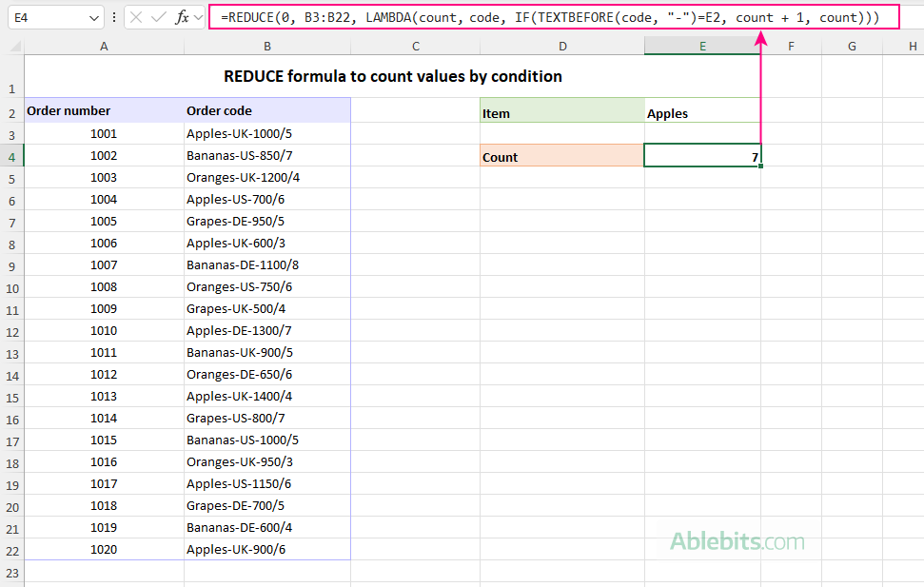Select column C header
The width and height of the screenshot is (924, 587).
click(416, 46)
